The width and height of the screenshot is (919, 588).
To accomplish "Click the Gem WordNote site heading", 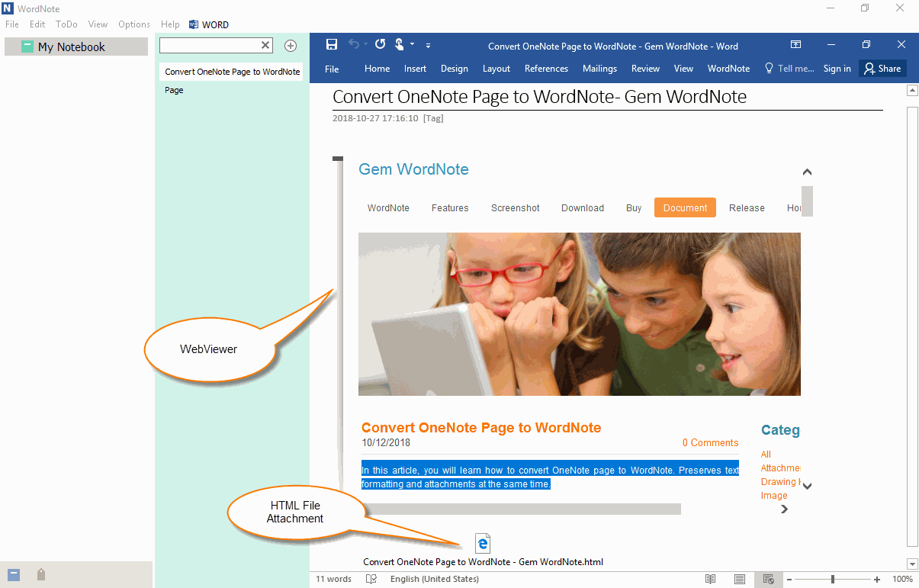I will coord(413,169).
